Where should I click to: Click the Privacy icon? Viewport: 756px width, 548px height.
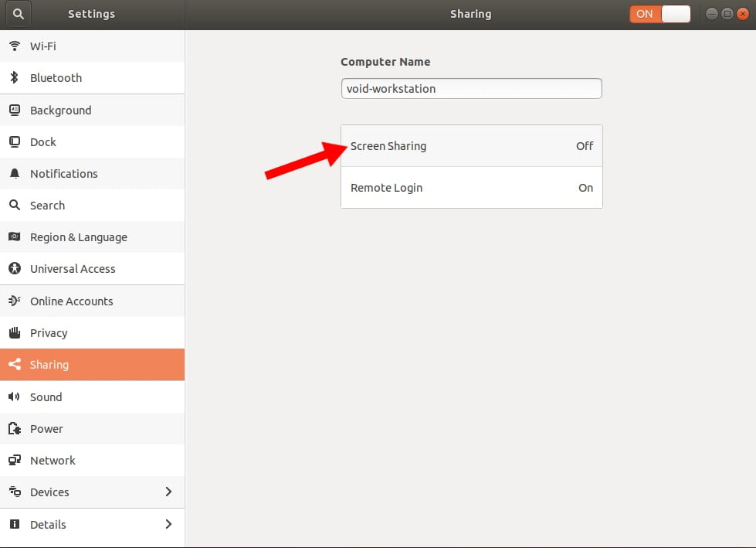[15, 332]
